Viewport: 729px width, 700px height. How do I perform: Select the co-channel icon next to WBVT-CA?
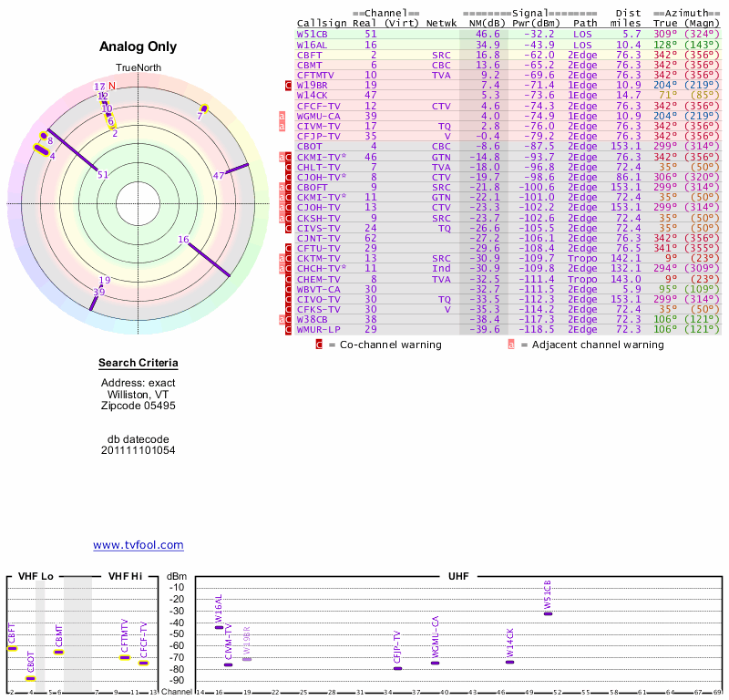click(289, 289)
